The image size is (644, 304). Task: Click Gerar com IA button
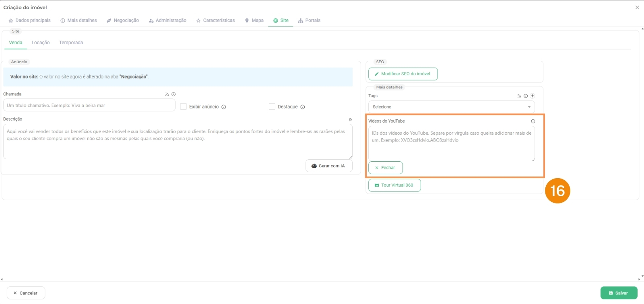click(x=328, y=166)
